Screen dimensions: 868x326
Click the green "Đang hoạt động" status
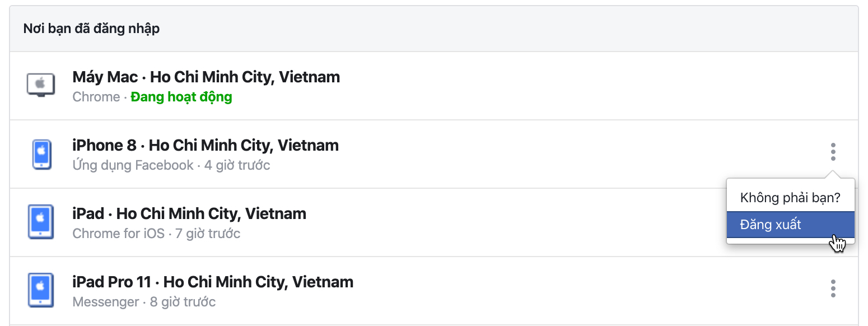click(x=181, y=97)
